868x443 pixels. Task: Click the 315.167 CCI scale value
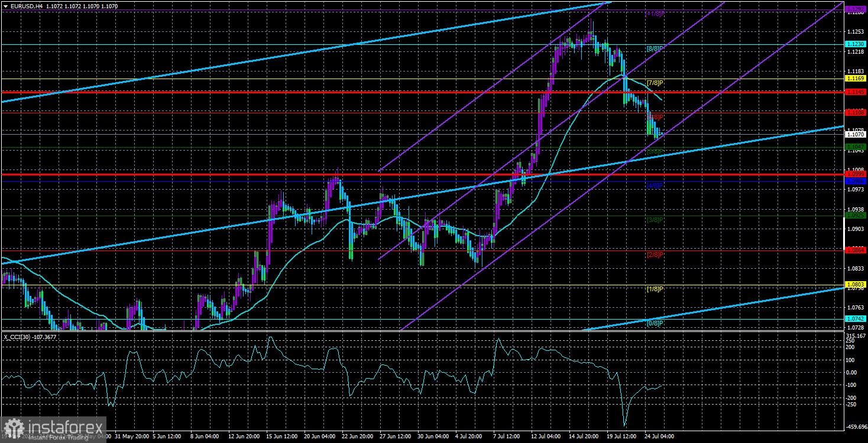tap(856, 336)
